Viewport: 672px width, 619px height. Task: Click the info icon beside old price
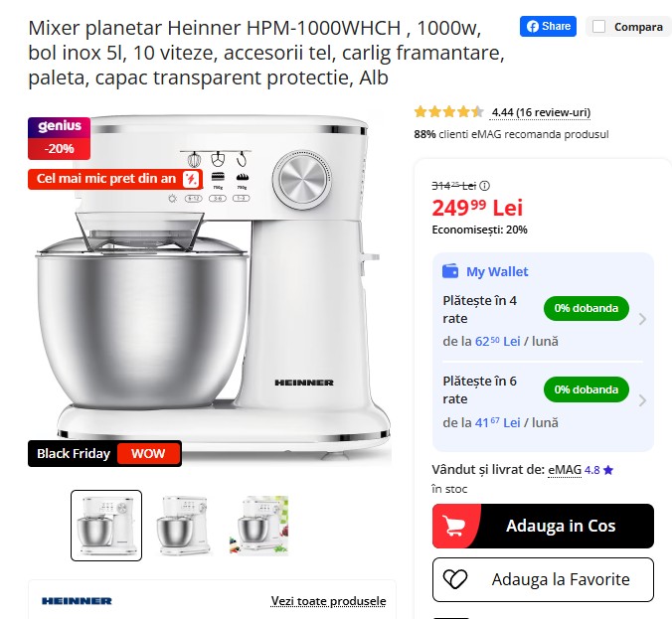coord(484,186)
